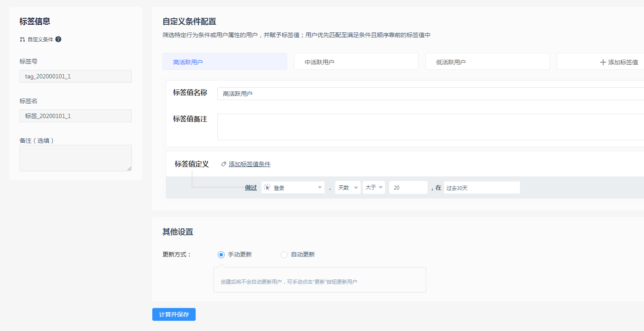This screenshot has width=644, height=331.
Task: Click the 备注（选填）text area
Action: click(75, 158)
